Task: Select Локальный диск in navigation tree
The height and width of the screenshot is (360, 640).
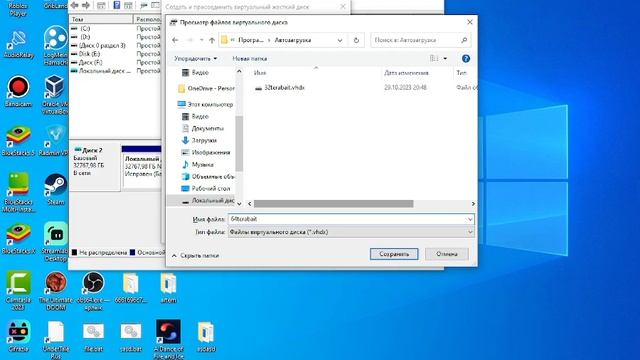Action: coord(208,200)
